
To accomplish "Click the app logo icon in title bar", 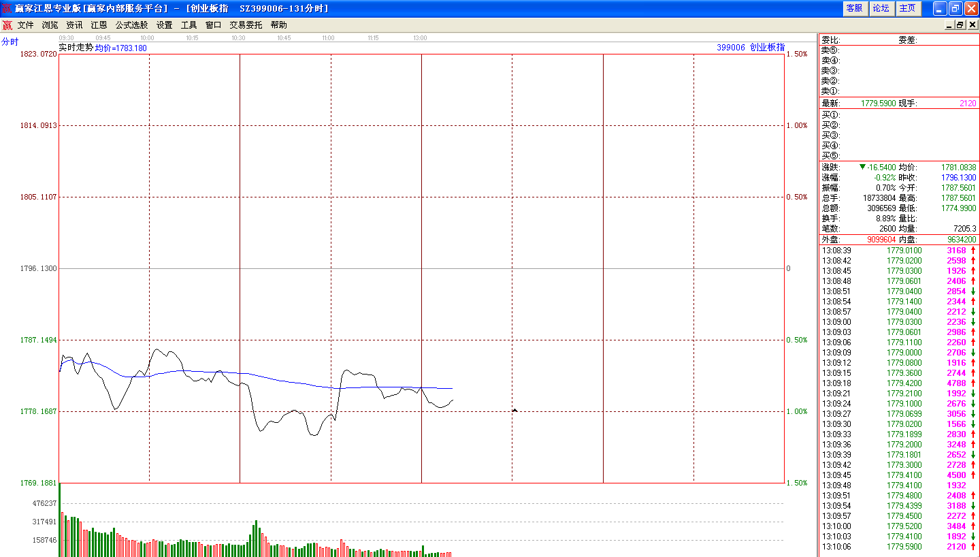I will [7, 8].
